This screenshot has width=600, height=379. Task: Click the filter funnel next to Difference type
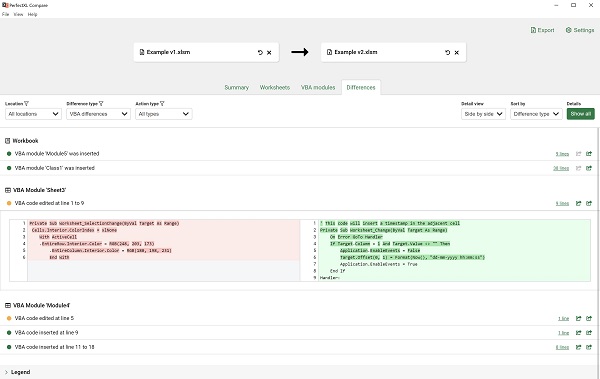point(101,103)
